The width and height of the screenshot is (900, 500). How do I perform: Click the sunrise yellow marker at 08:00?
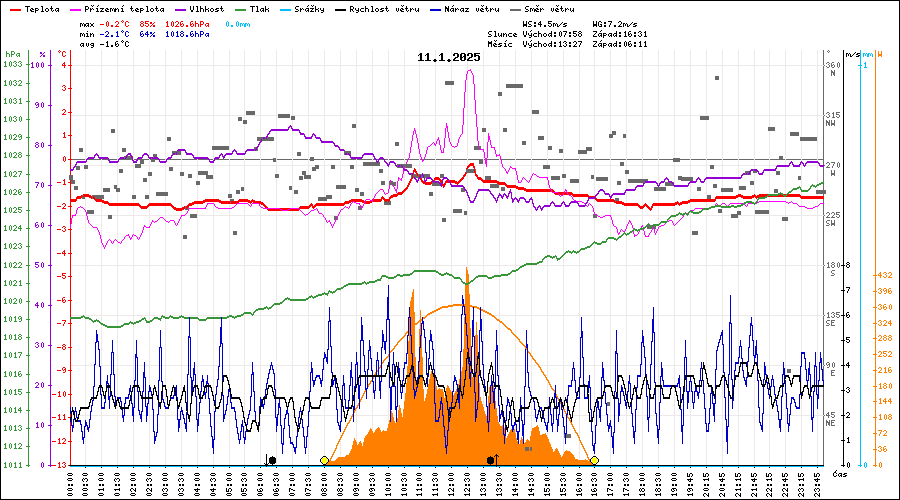pyautogui.click(x=324, y=460)
